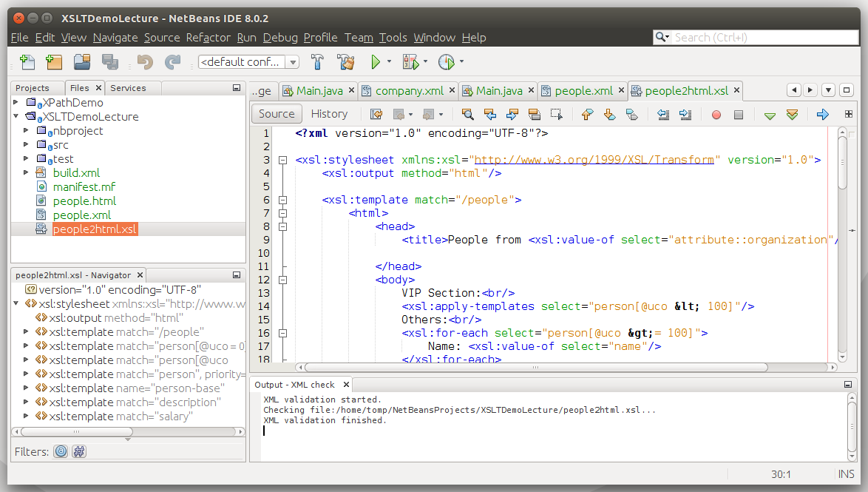Clean and build with hammer-and-broom icon
Viewport: 868px width, 492px height.
(x=346, y=61)
